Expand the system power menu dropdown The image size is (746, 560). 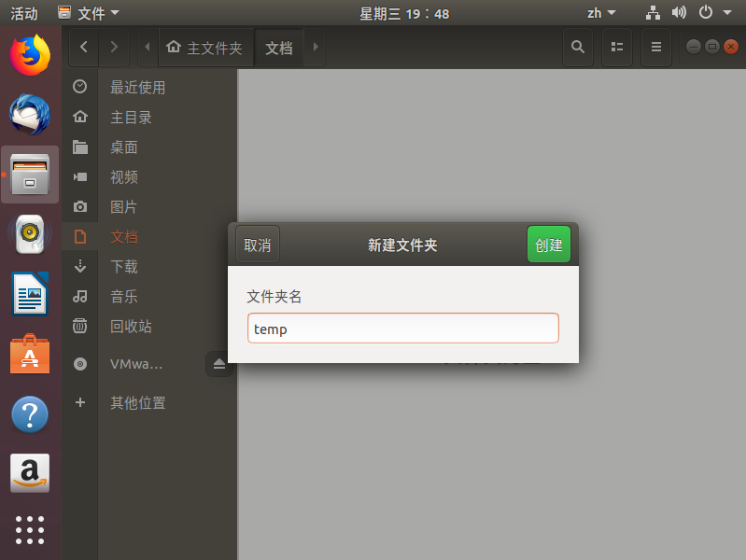point(711,13)
